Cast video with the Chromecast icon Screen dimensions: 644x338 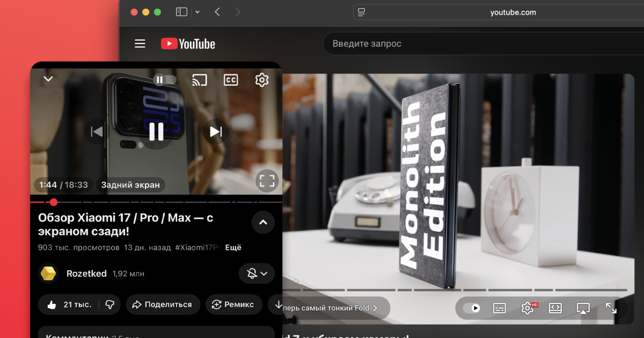[200, 80]
